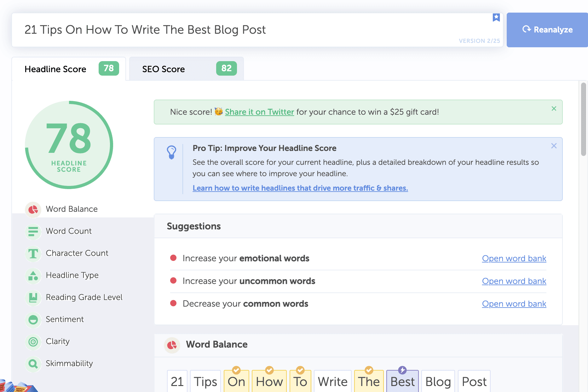The height and width of the screenshot is (392, 588).
Task: View the Sentiment analysis icon
Action: click(x=33, y=320)
